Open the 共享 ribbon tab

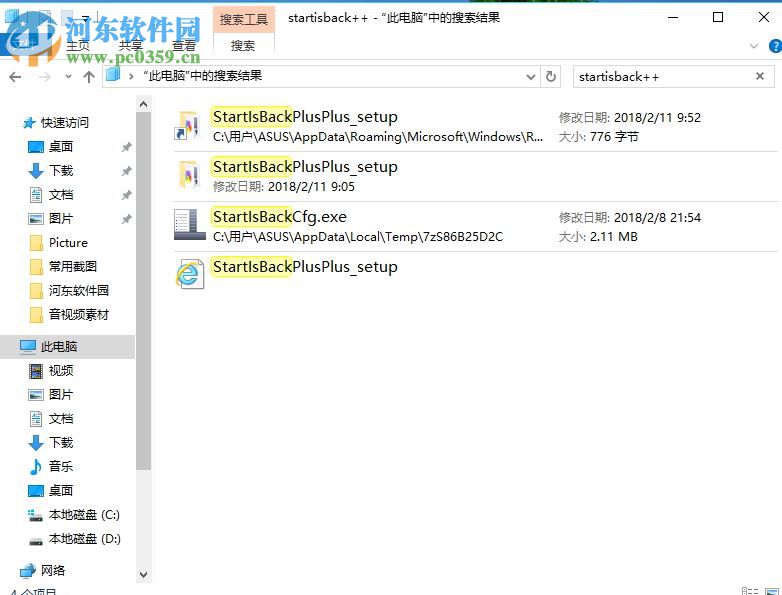click(x=131, y=46)
